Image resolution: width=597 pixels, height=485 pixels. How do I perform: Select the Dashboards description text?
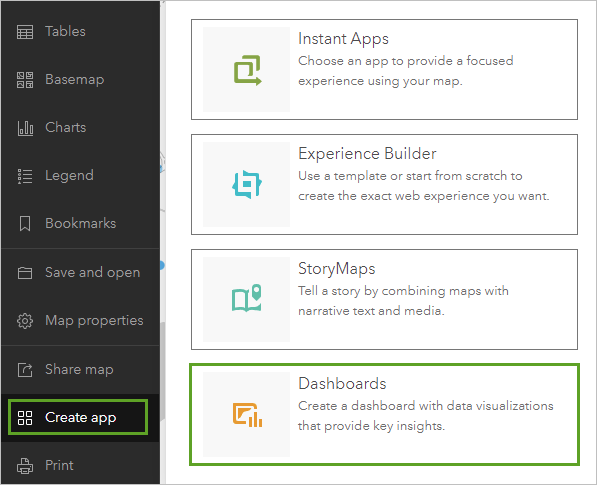[x=426, y=416]
